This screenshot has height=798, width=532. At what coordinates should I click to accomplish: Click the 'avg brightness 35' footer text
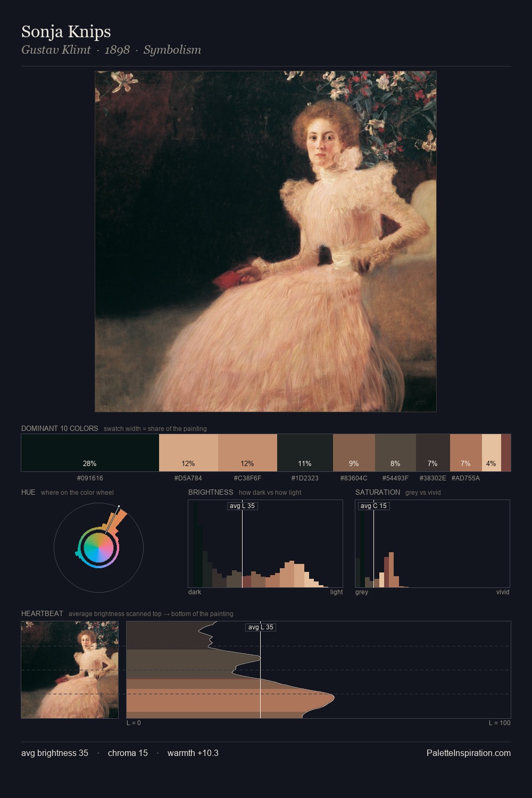pyautogui.click(x=55, y=753)
